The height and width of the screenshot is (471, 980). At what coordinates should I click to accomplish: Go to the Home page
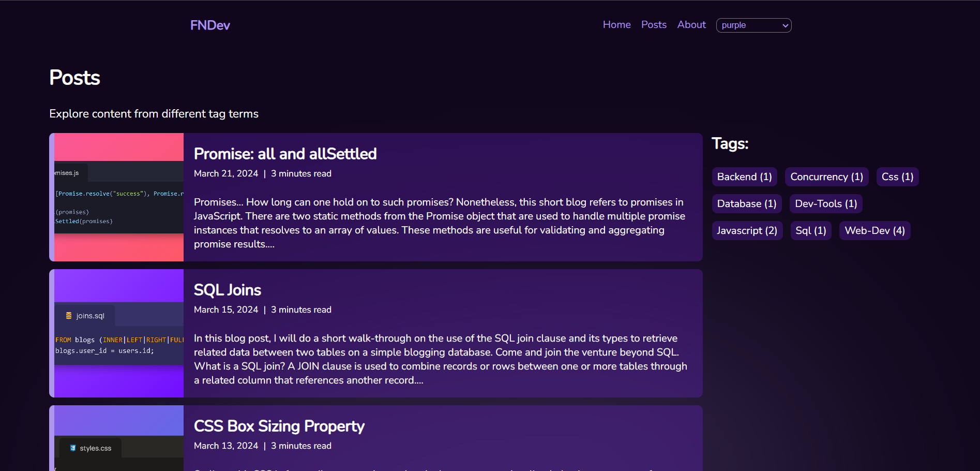pos(616,25)
